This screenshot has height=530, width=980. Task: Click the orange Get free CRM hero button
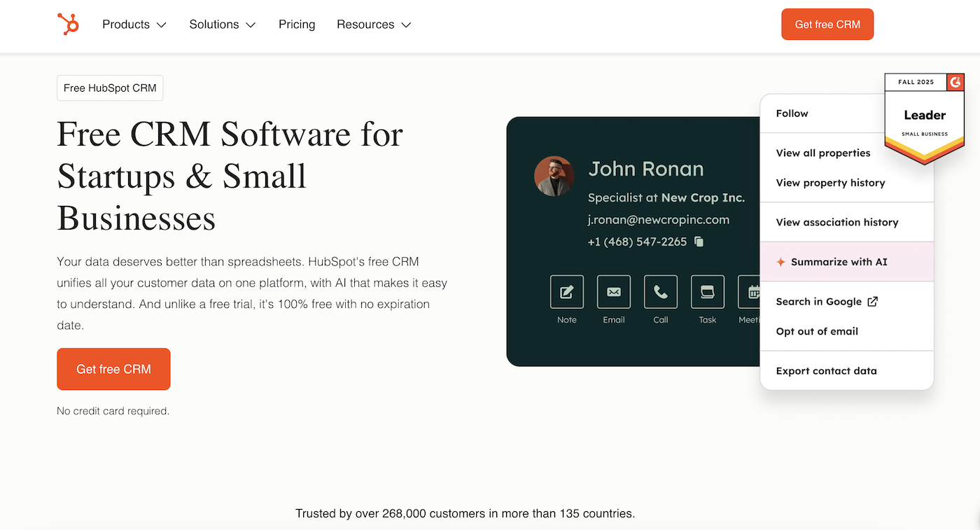click(113, 369)
